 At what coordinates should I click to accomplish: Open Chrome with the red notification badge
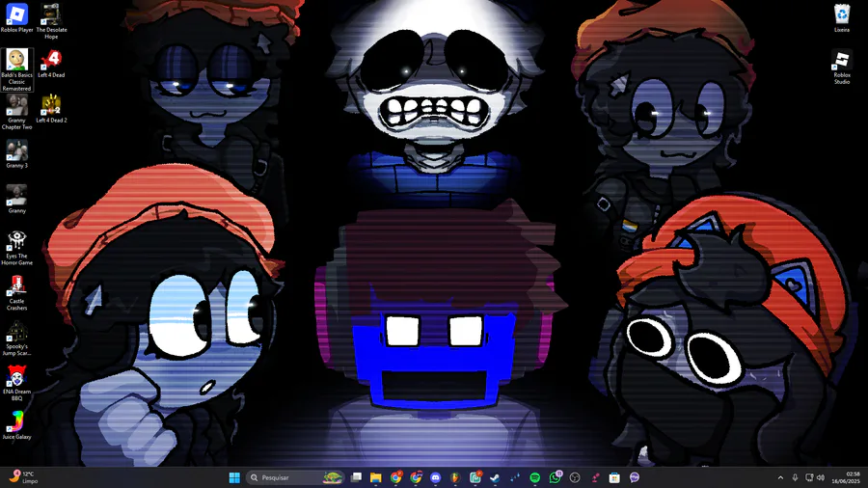pyautogui.click(x=395, y=477)
